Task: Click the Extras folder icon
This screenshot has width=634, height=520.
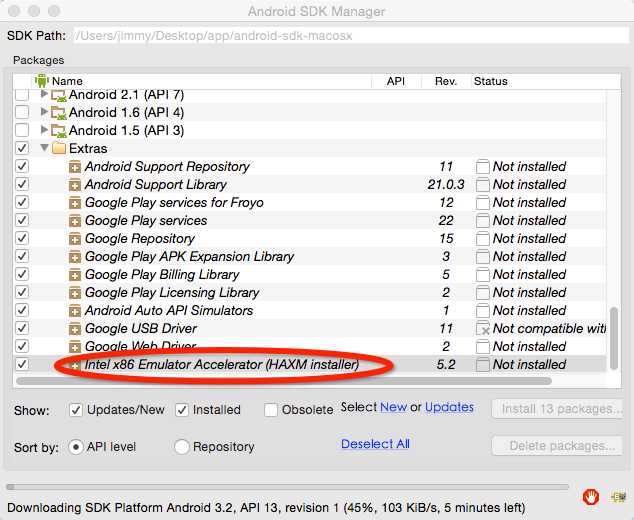Action: (59, 148)
